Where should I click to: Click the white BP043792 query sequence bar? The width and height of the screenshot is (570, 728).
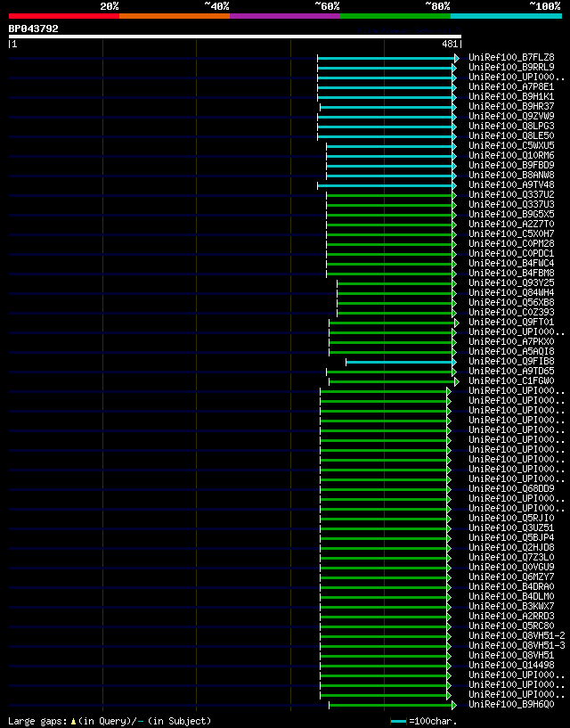(235, 37)
